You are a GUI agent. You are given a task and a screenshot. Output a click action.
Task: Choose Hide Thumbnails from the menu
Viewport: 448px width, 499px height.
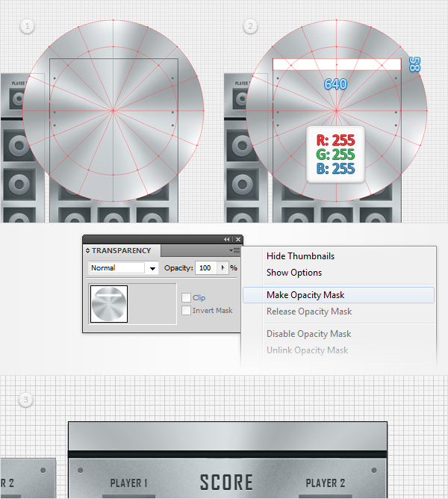pyautogui.click(x=300, y=256)
